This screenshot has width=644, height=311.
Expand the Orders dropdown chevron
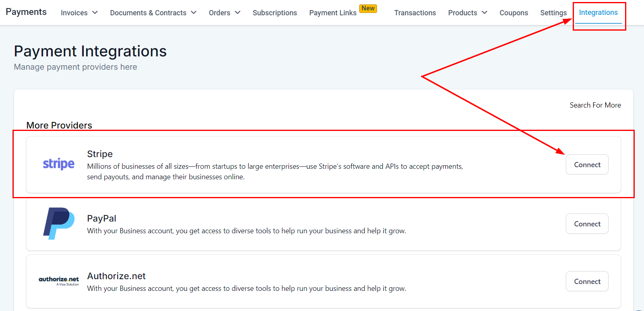pos(238,12)
